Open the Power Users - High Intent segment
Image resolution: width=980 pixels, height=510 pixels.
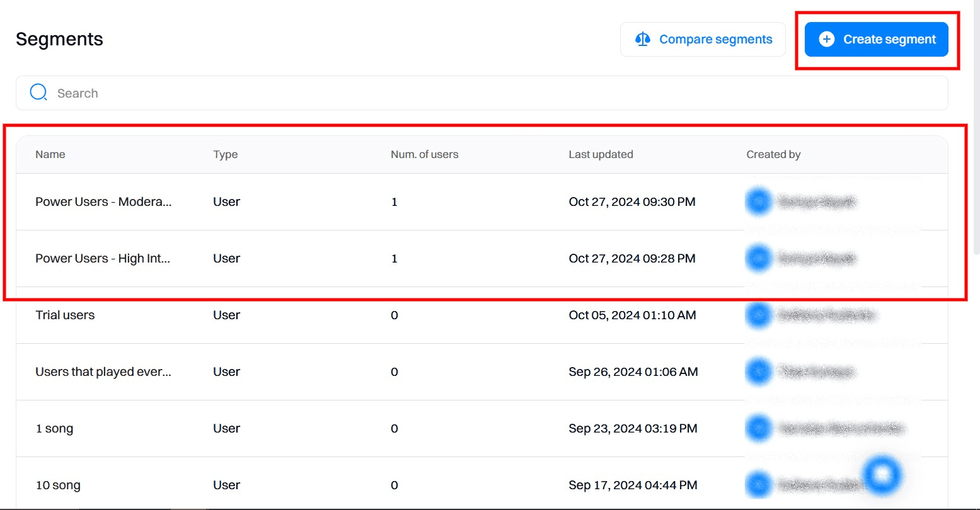[103, 258]
